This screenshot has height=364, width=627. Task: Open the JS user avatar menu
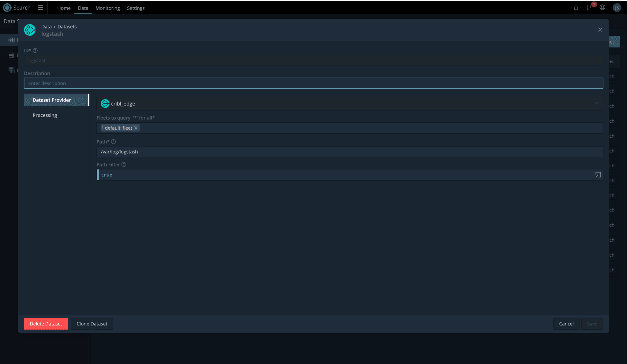click(x=617, y=8)
